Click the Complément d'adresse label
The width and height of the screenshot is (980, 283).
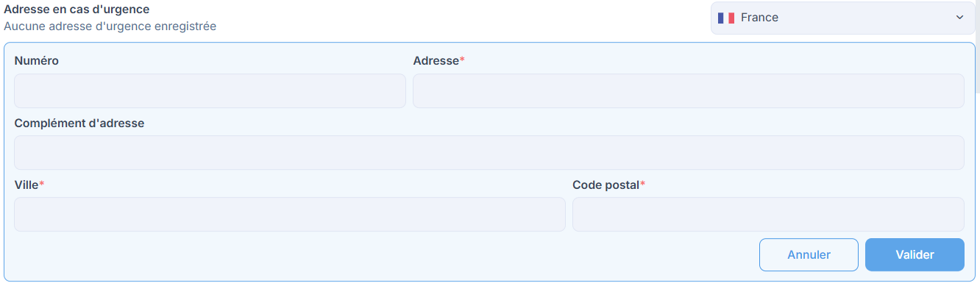[79, 123]
